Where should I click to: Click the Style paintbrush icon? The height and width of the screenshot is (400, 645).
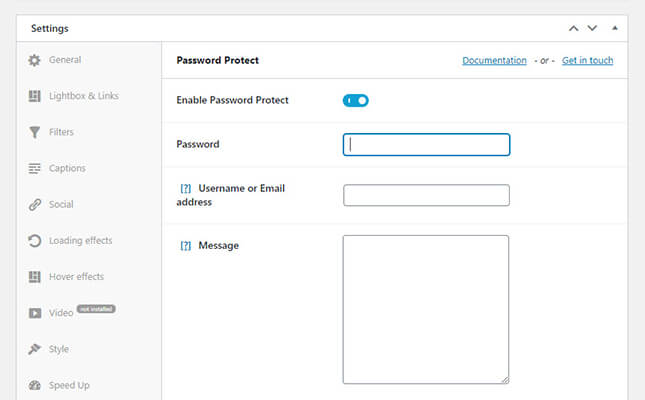tap(35, 349)
